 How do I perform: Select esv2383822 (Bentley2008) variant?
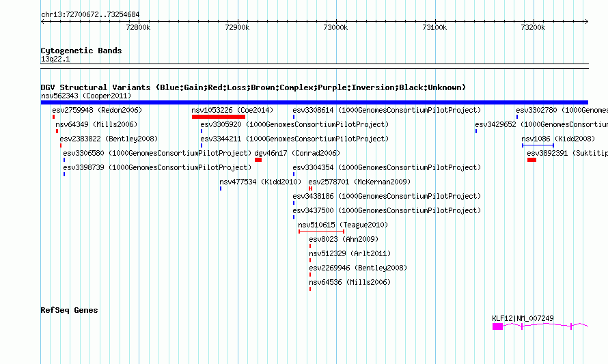[x=109, y=139]
